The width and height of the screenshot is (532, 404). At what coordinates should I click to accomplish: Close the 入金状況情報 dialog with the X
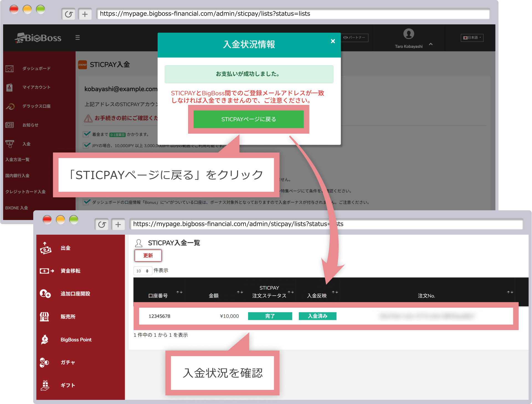coord(333,41)
